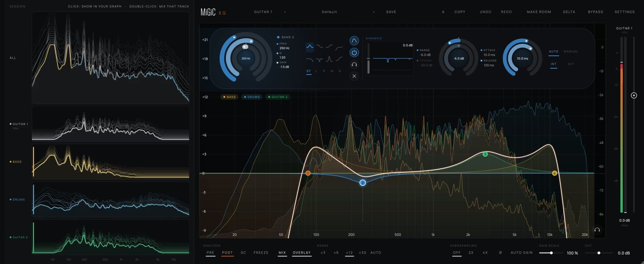
Task: Toggle PRE analyzer display
Action: tap(210, 253)
